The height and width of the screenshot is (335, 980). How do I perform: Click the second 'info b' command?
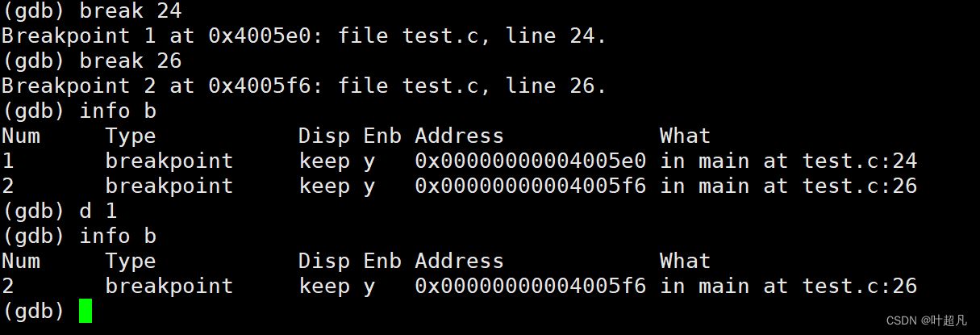pos(117,237)
